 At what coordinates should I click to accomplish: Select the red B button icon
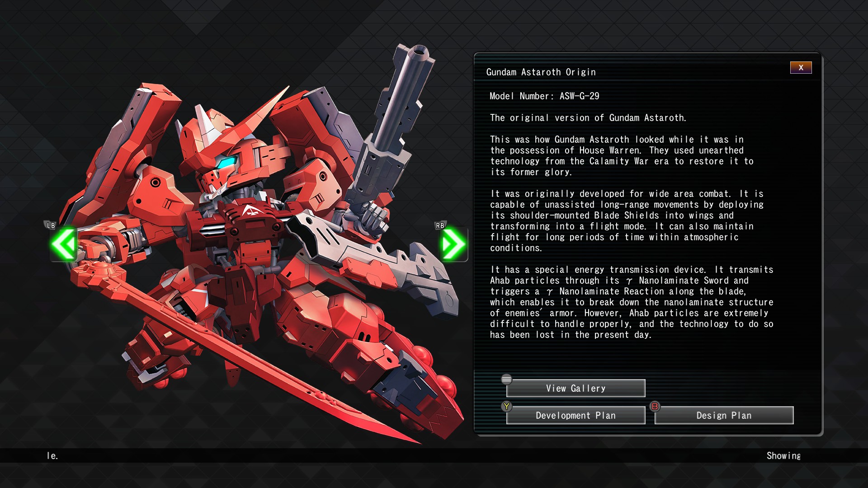655,406
